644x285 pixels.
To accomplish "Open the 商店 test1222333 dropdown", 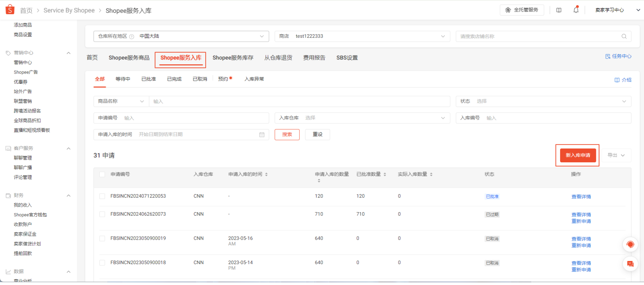I will [x=362, y=36].
